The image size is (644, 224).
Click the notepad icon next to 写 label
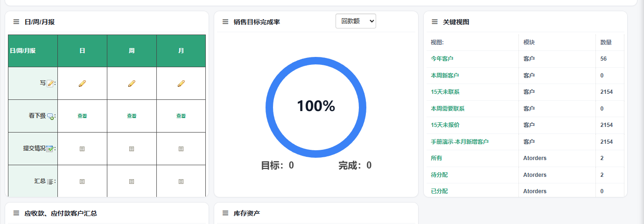pyautogui.click(x=50, y=84)
